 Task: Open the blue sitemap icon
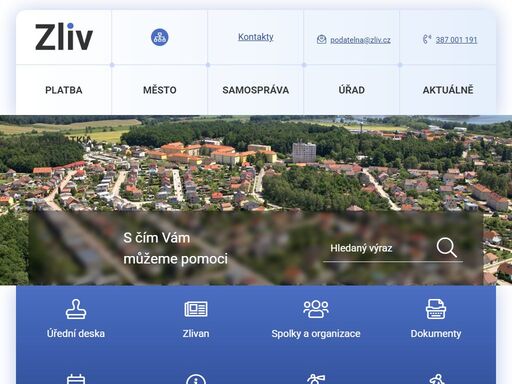(160, 37)
